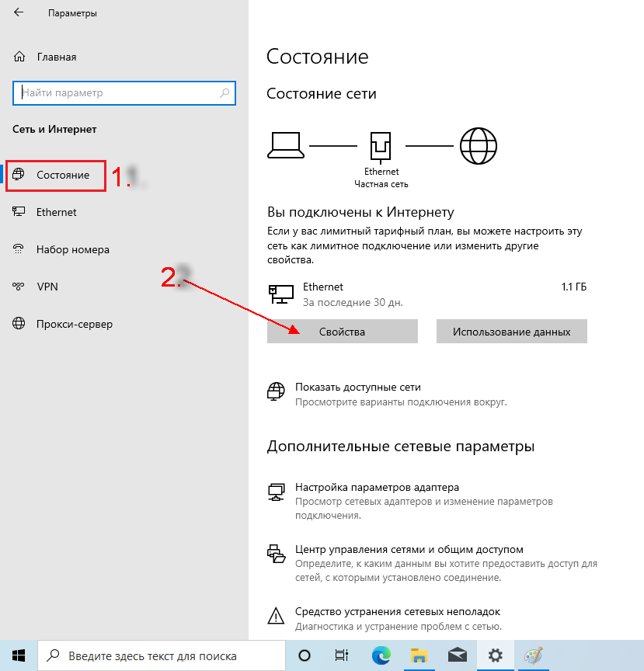The height and width of the screenshot is (671, 644).
Task: Click the back arrow in Settings header
Action: [19, 13]
